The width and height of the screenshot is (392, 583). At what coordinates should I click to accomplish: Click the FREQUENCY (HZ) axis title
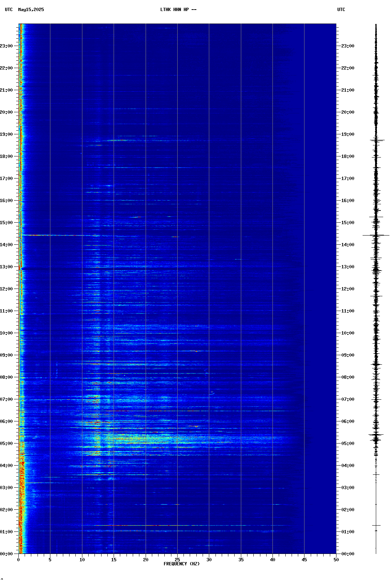coord(182,564)
